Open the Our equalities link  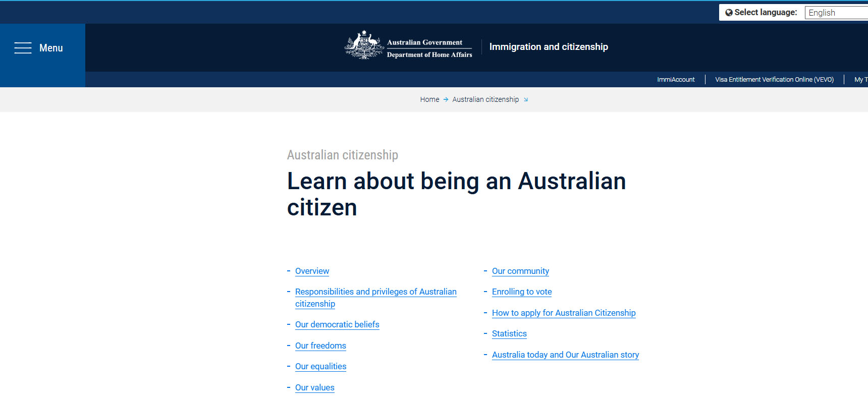(320, 366)
